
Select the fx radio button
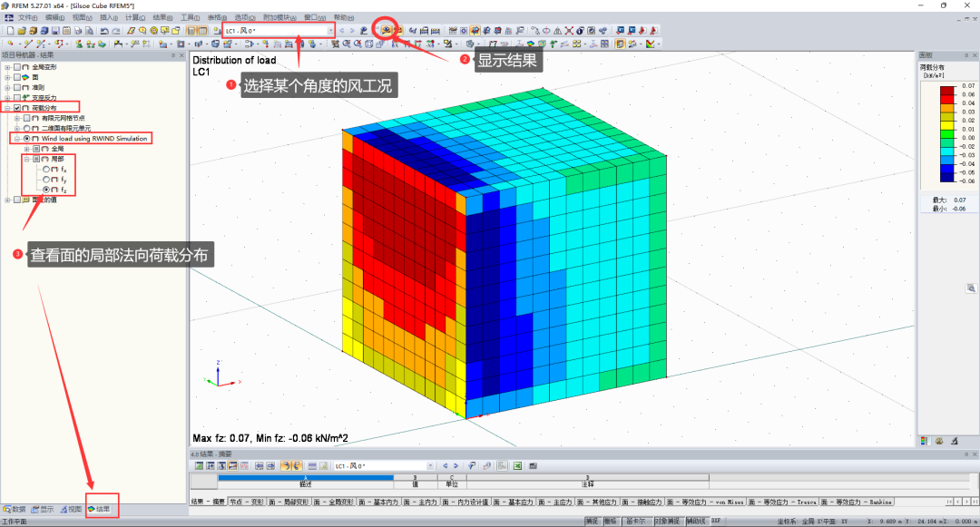click(x=46, y=170)
